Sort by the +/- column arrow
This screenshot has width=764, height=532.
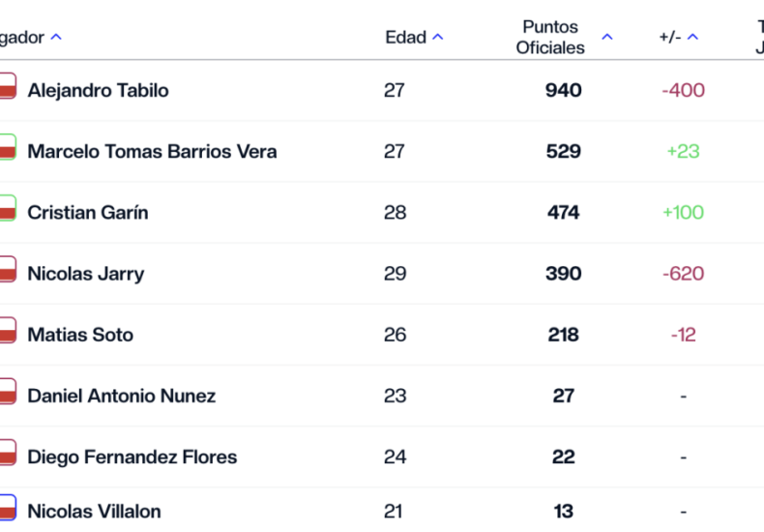coord(692,37)
